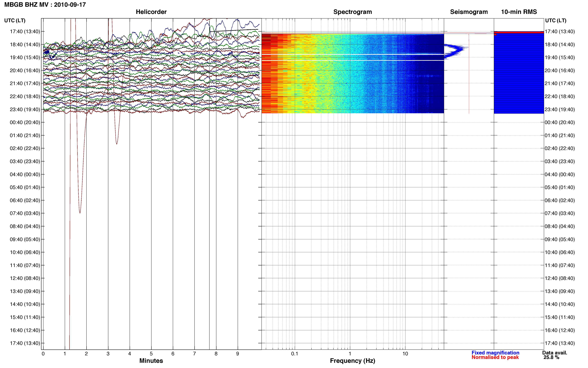Viewport: 588px width, 368px height.
Task: Click the 0 tick on the Minutes axis
Action: (x=43, y=354)
